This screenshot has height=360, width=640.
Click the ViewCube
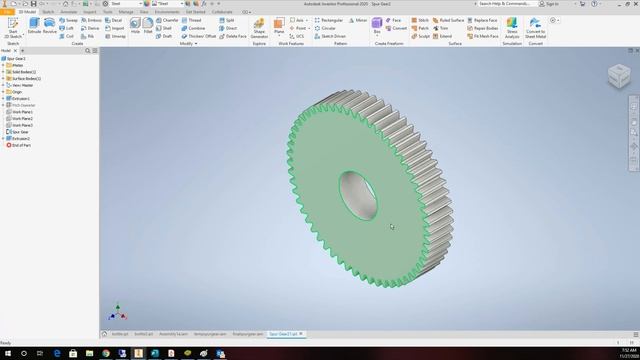pyautogui.click(x=619, y=76)
